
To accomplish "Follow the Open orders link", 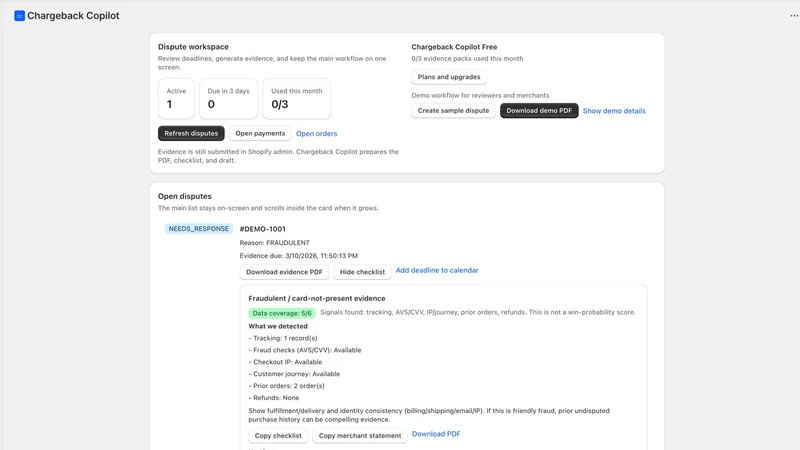I will click(316, 134).
